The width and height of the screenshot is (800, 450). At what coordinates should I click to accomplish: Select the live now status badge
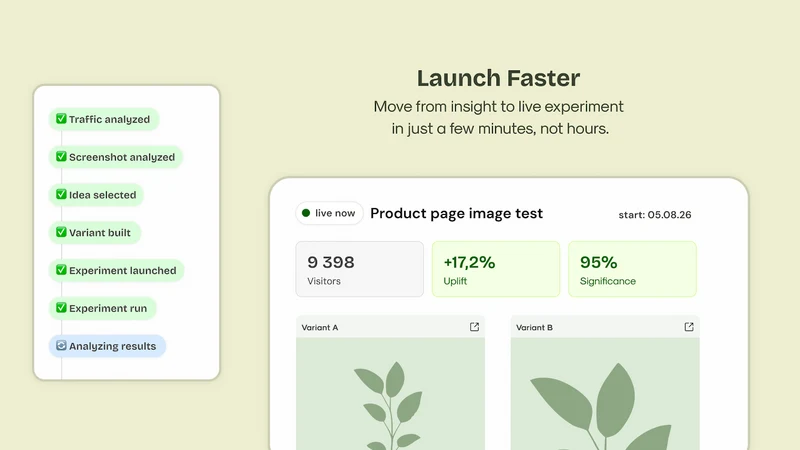pyautogui.click(x=329, y=213)
